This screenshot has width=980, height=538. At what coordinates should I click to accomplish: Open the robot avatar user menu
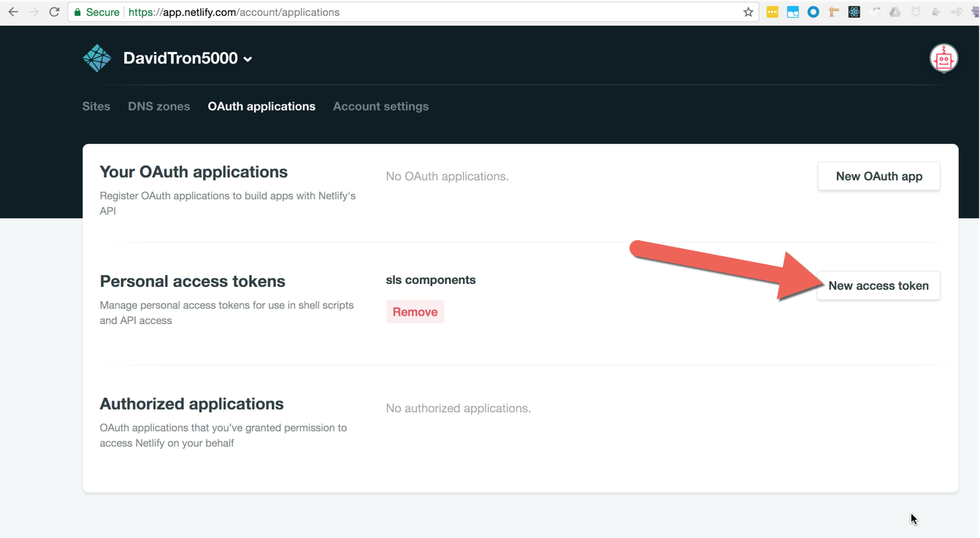pos(943,58)
